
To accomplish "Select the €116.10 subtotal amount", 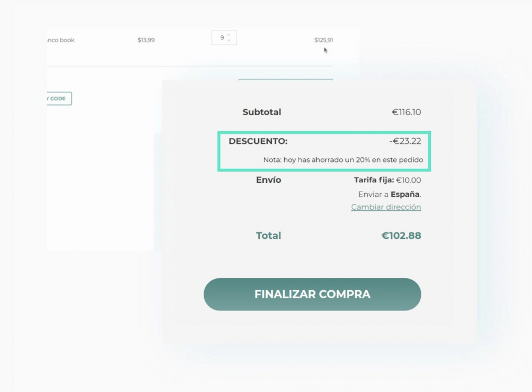I will point(406,112).
